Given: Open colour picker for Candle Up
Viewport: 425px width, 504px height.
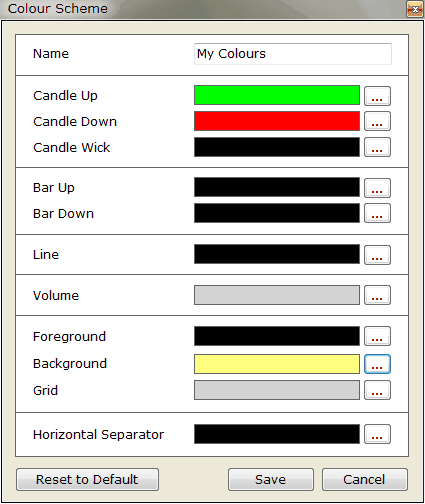Looking at the screenshot, I should tap(377, 96).
